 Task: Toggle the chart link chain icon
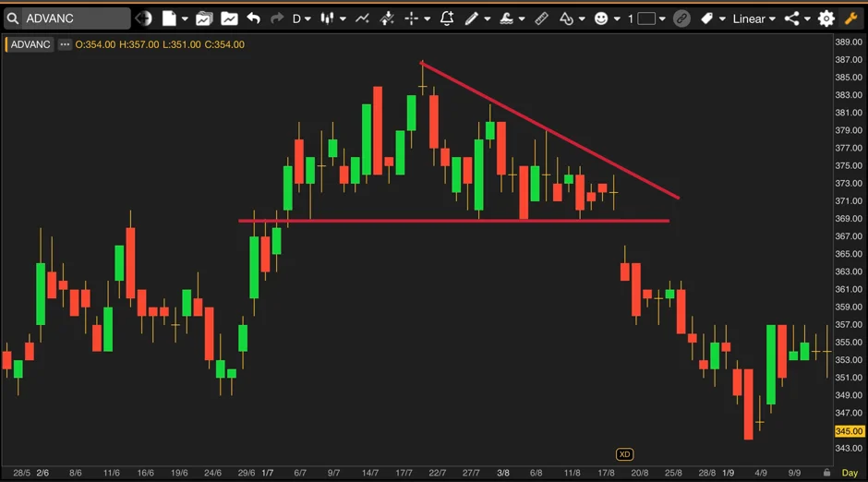click(682, 18)
